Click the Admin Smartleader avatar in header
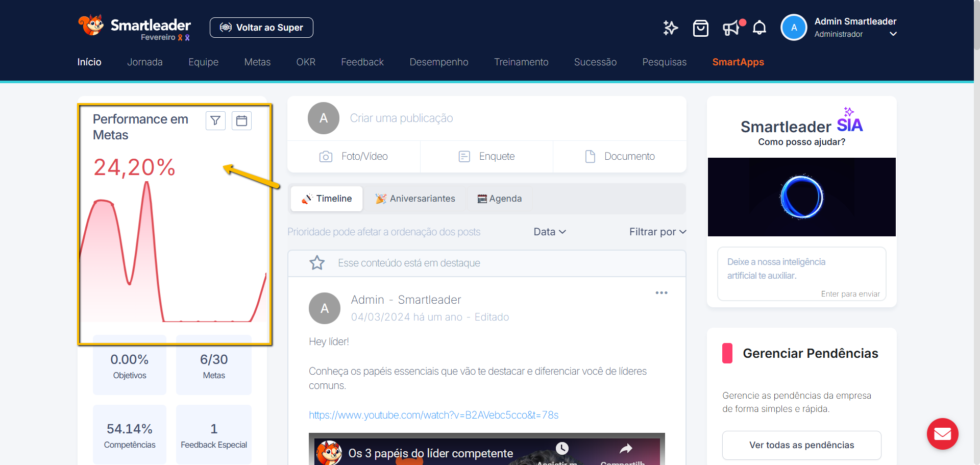This screenshot has width=980, height=465. [794, 28]
